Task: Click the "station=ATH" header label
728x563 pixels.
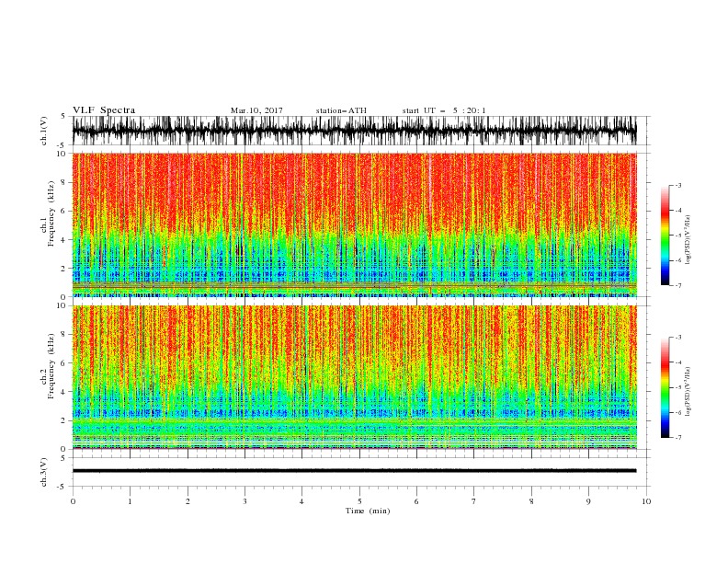Action: click(x=341, y=110)
